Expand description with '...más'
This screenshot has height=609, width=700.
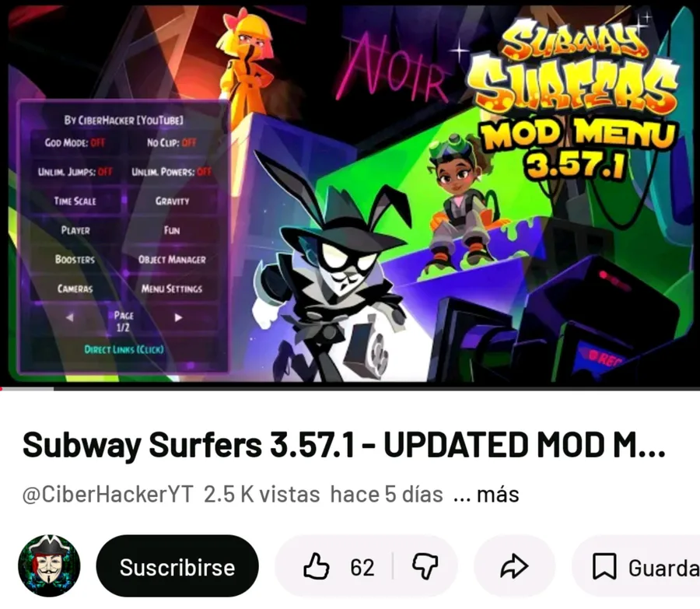(x=485, y=495)
